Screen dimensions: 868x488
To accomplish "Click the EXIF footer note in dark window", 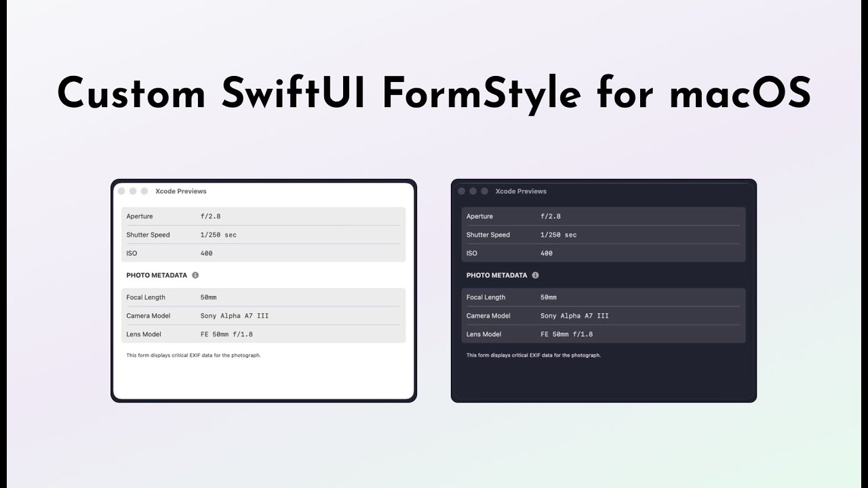I will [534, 355].
